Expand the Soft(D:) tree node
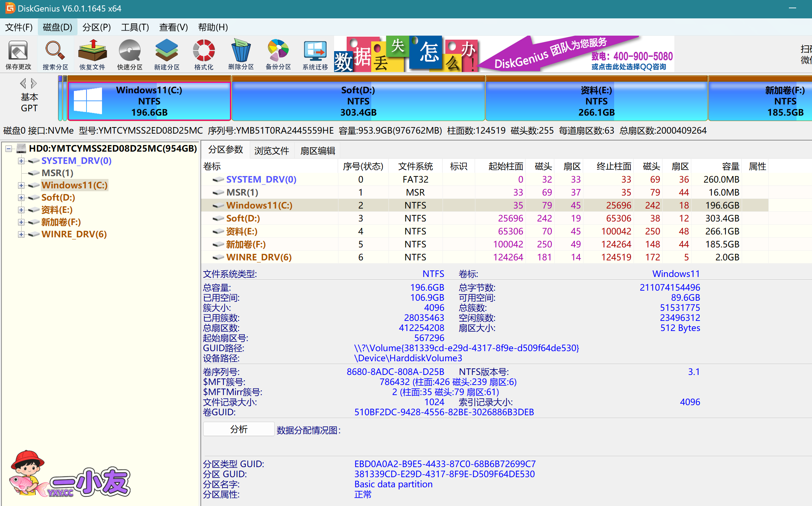Screen dimensions: 812x506 coord(21,197)
